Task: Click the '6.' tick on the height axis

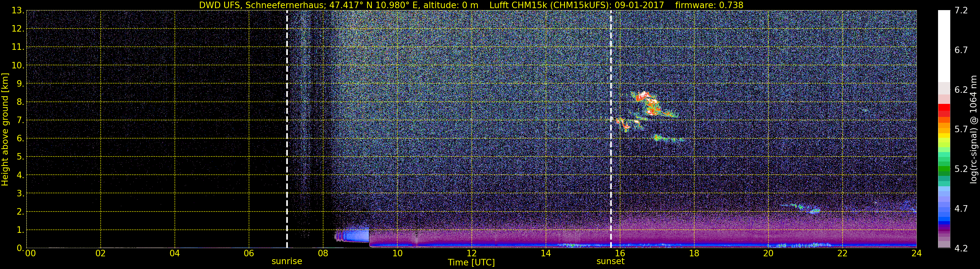Action: (20, 138)
